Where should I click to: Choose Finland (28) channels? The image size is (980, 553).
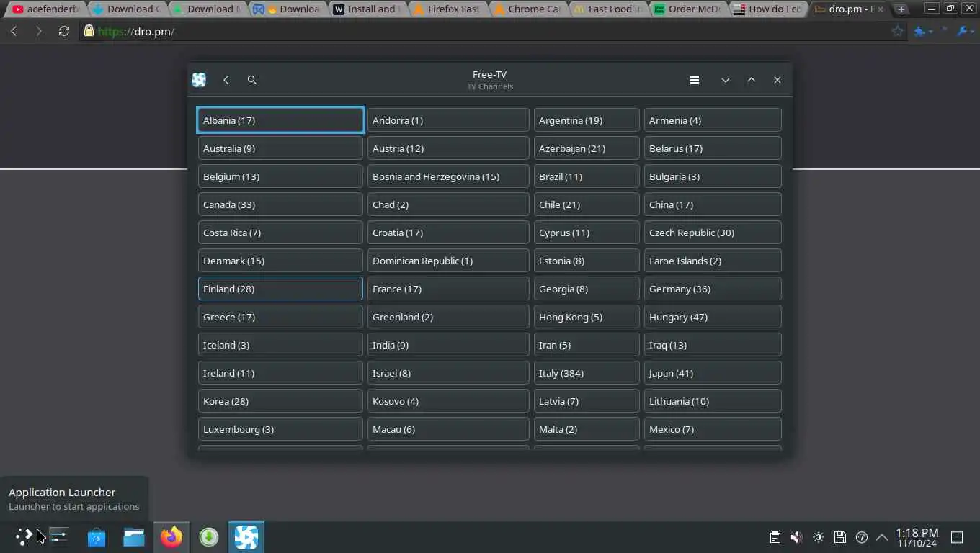(280, 289)
